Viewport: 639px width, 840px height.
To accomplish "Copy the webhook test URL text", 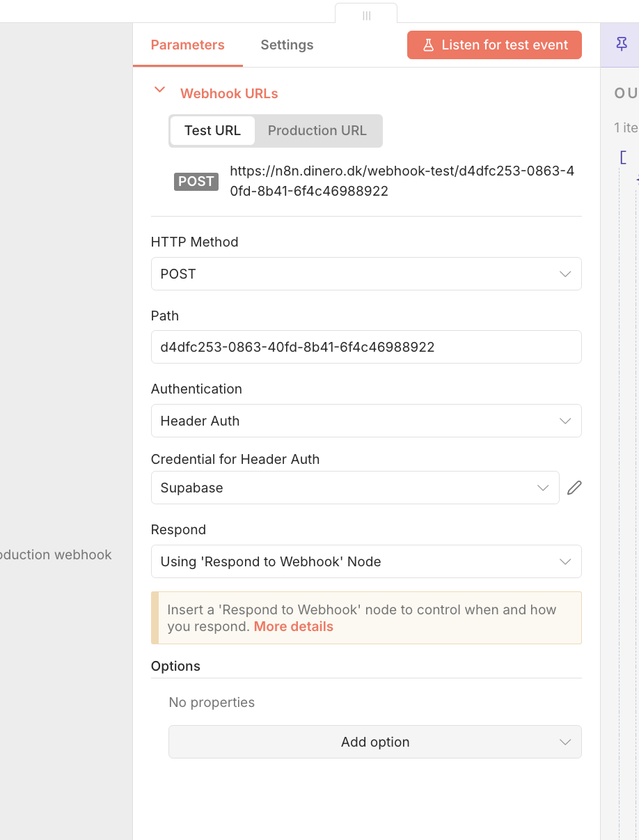I will [402, 180].
